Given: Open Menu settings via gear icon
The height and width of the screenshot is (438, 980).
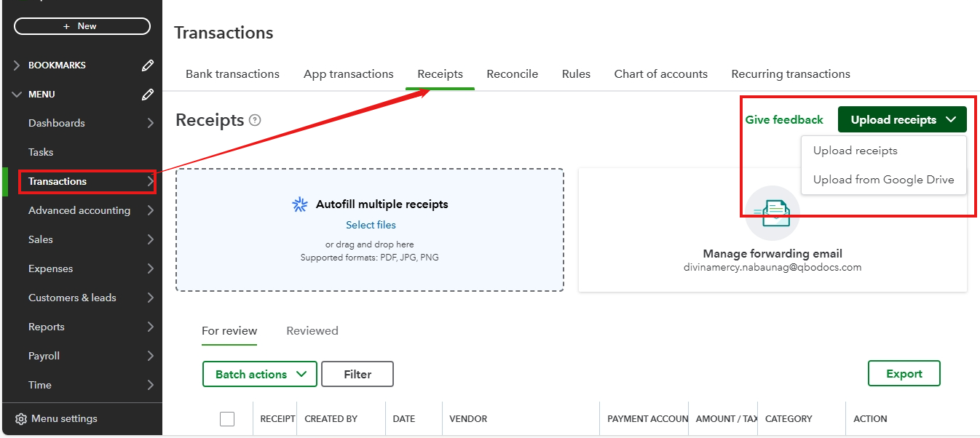Looking at the screenshot, I should point(22,418).
